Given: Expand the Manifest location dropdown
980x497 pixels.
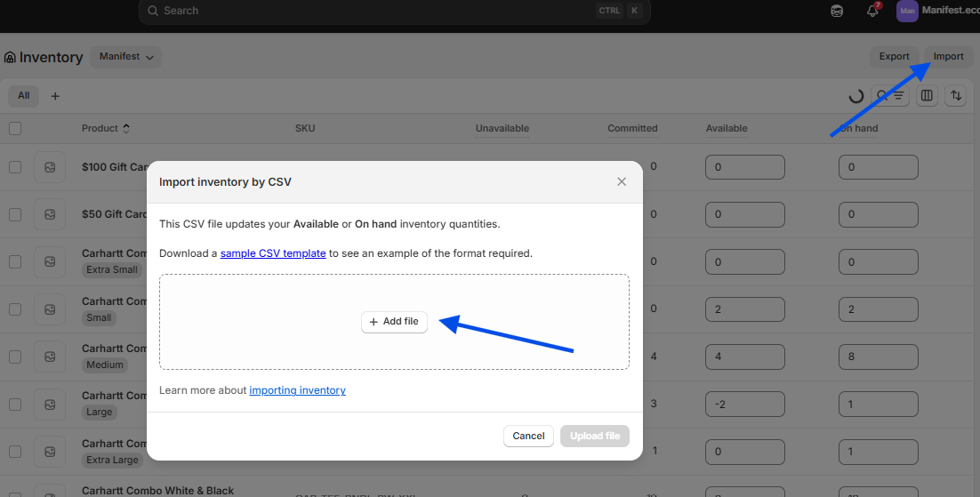Looking at the screenshot, I should (125, 57).
